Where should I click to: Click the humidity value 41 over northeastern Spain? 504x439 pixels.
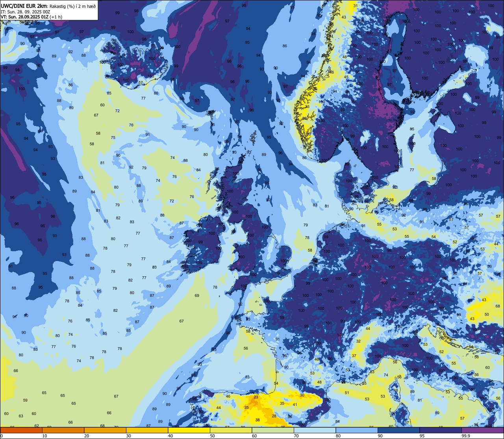295,405
